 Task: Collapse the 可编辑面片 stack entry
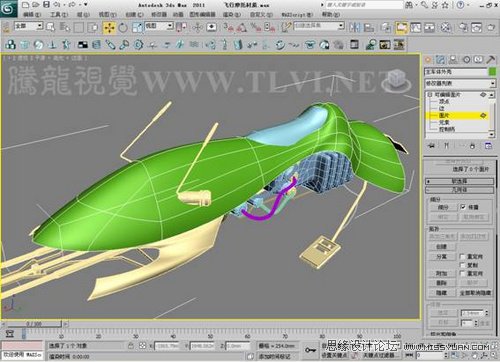[430, 95]
